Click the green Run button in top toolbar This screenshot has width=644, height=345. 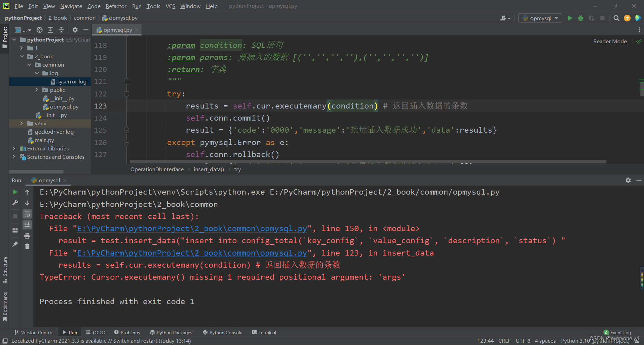570,18
